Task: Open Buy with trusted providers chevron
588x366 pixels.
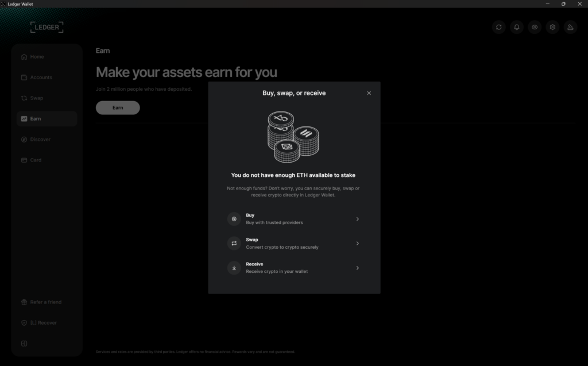Action: [x=357, y=219]
